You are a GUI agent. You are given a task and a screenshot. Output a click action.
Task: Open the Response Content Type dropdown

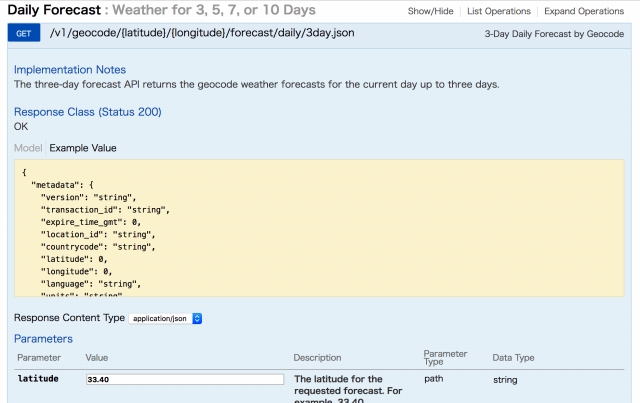(165, 318)
